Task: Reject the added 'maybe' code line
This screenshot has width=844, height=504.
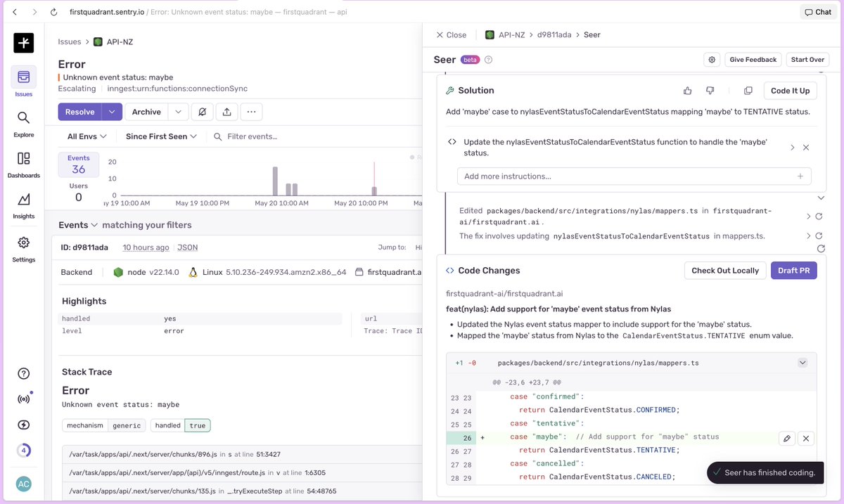Action: tap(806, 439)
